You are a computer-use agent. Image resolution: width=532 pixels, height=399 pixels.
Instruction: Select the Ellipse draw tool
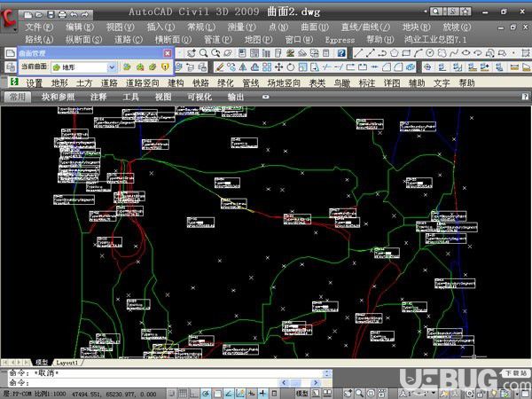(x=465, y=53)
